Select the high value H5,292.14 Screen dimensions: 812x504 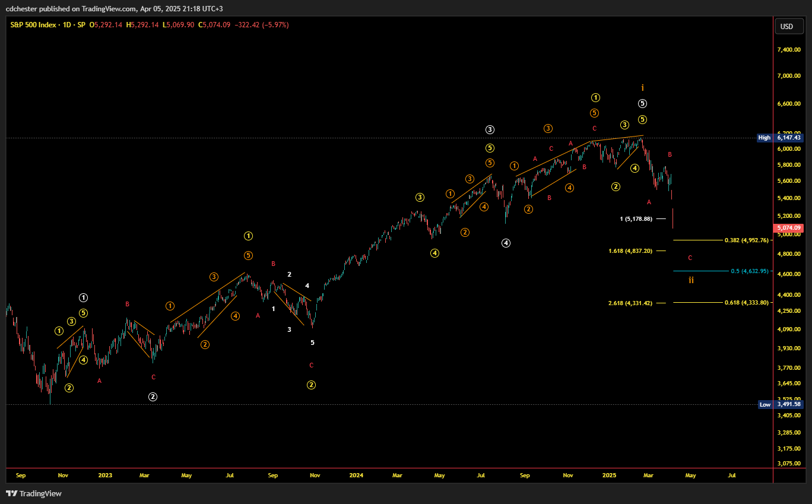142,25
